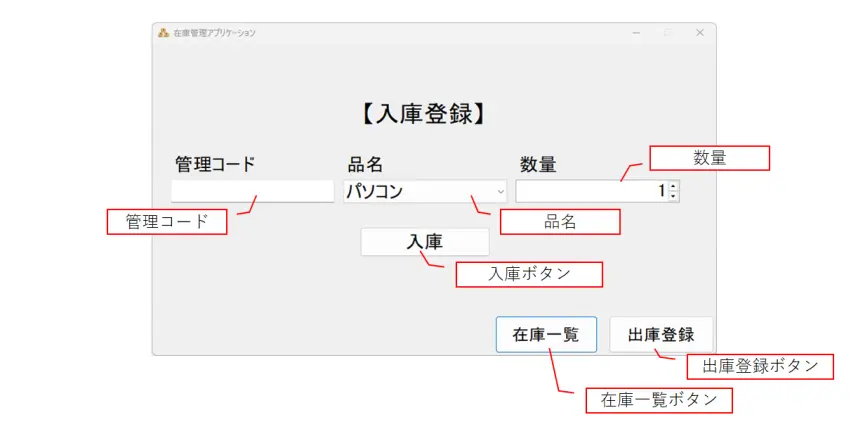The image size is (860, 422).
Task: Maximize the inventory application window
Action: [667, 33]
